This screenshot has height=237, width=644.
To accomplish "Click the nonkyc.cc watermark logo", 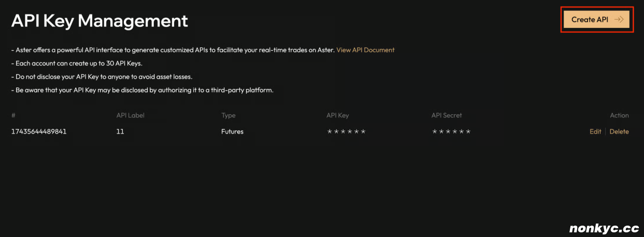I will click(x=604, y=228).
